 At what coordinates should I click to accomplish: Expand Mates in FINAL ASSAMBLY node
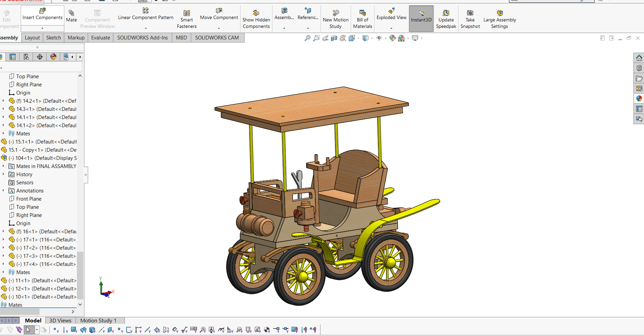pyautogui.click(x=3, y=166)
